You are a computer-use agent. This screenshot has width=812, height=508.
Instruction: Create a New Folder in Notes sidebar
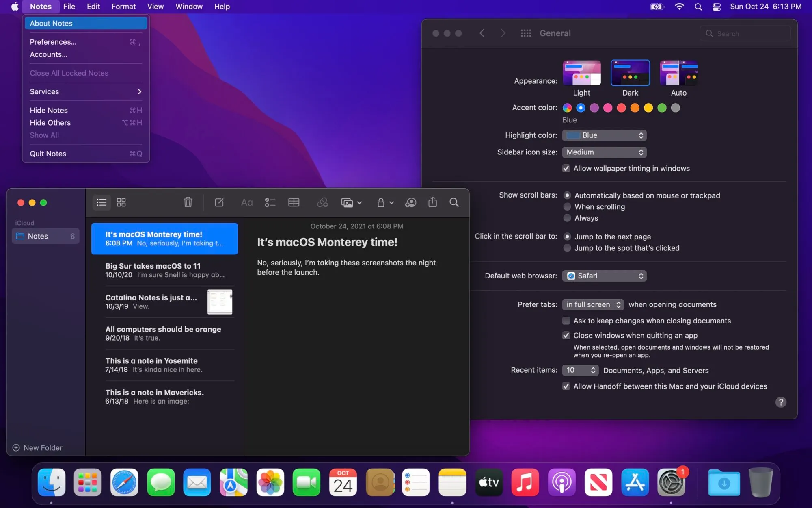pyautogui.click(x=37, y=447)
